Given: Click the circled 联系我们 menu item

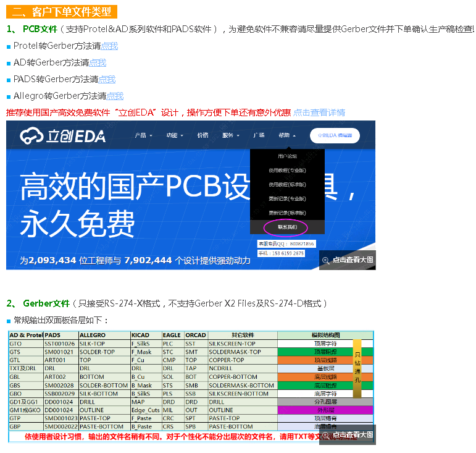Looking at the screenshot, I should click(287, 227).
